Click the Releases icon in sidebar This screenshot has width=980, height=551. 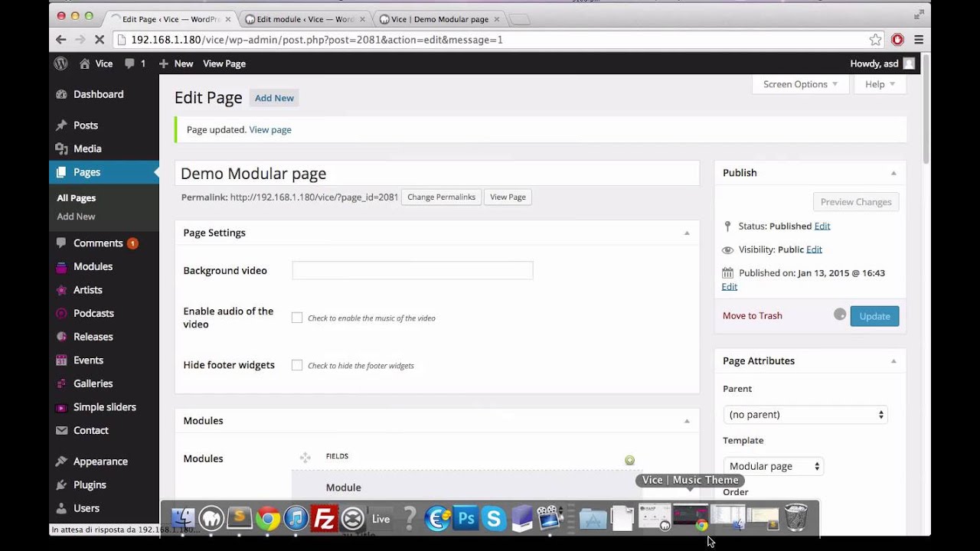click(61, 337)
